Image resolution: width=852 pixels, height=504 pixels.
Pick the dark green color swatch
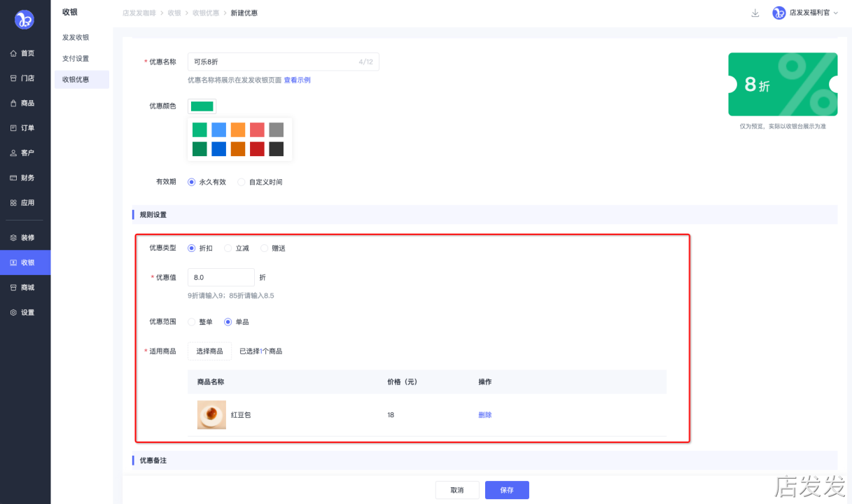click(200, 149)
